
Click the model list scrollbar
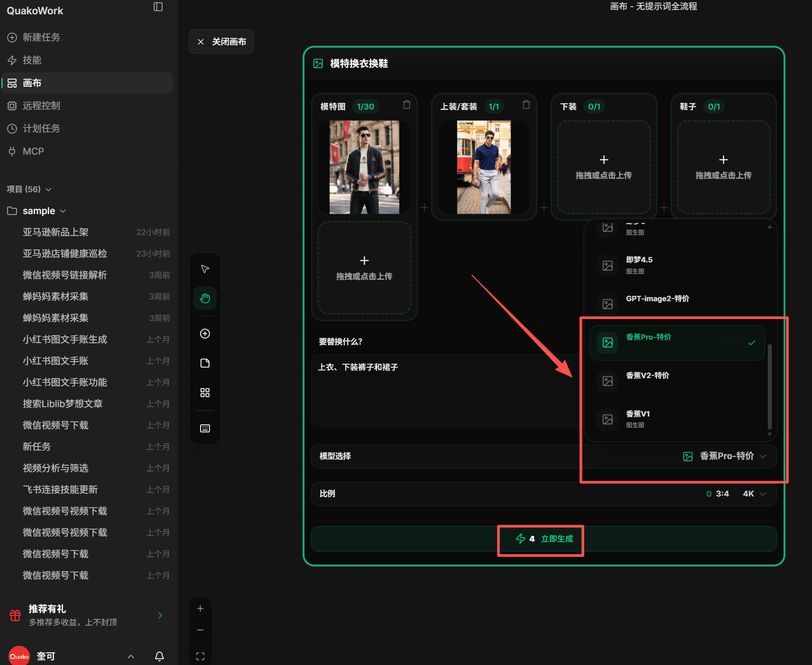click(x=770, y=386)
